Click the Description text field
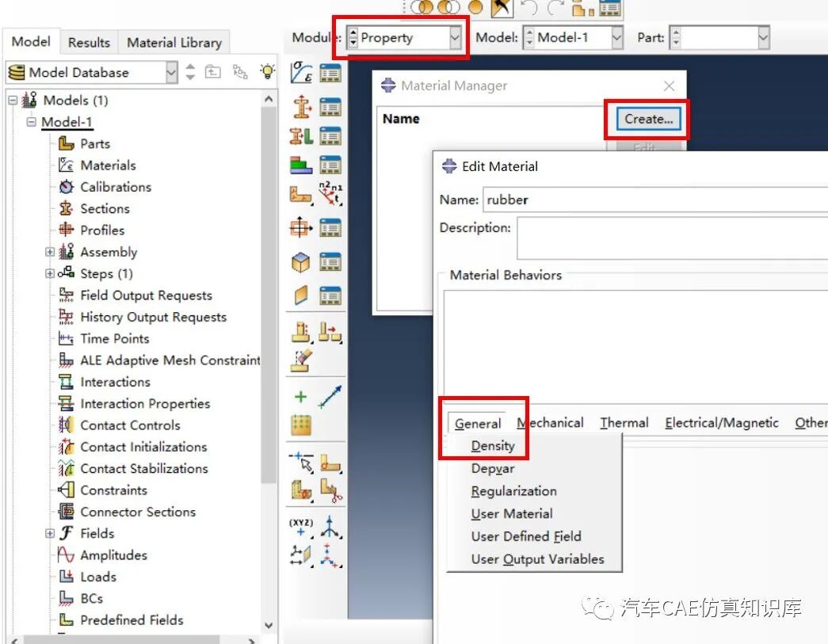This screenshot has height=644, width=828. tap(672, 238)
